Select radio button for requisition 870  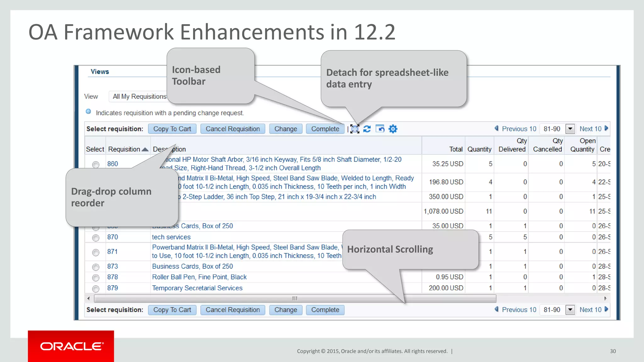click(x=96, y=238)
